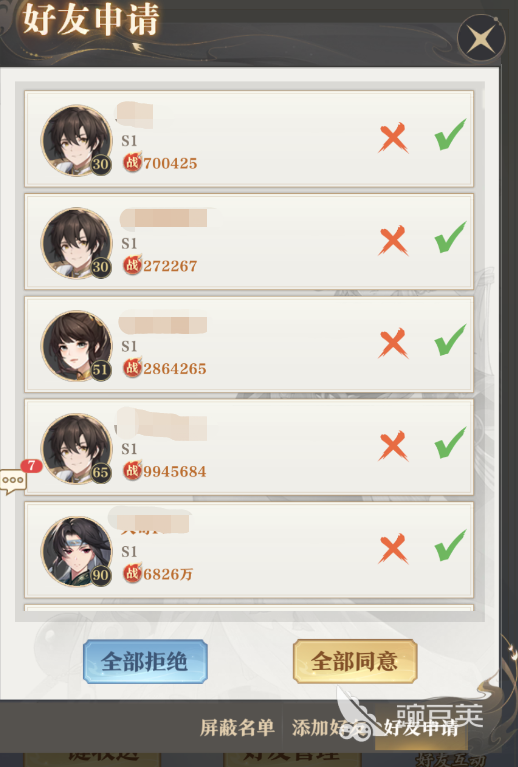This screenshot has width=518, height=767.
Task: View level 51 female player avatar
Action: (77, 346)
